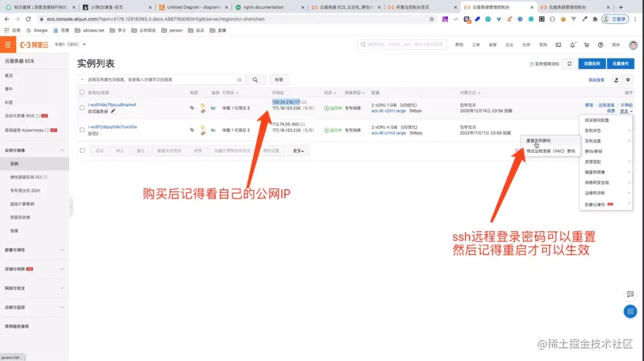Click the 创建实例 button
Screen dimensions: 644x361
click(x=592, y=63)
